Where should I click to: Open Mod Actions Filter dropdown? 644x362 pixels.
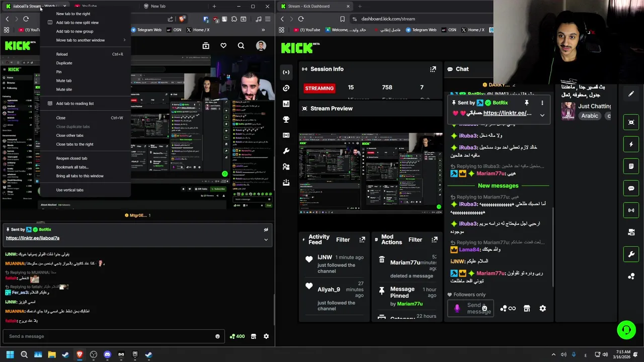[x=415, y=240]
